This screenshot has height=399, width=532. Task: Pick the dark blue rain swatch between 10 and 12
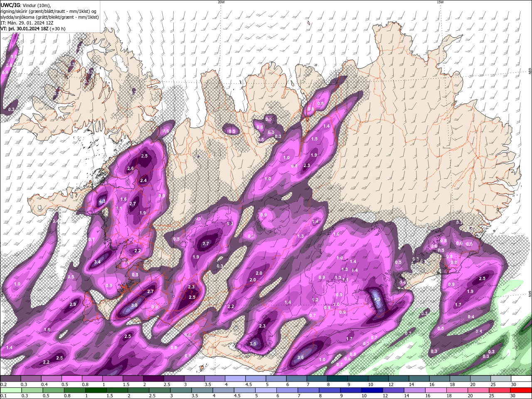tap(371, 390)
